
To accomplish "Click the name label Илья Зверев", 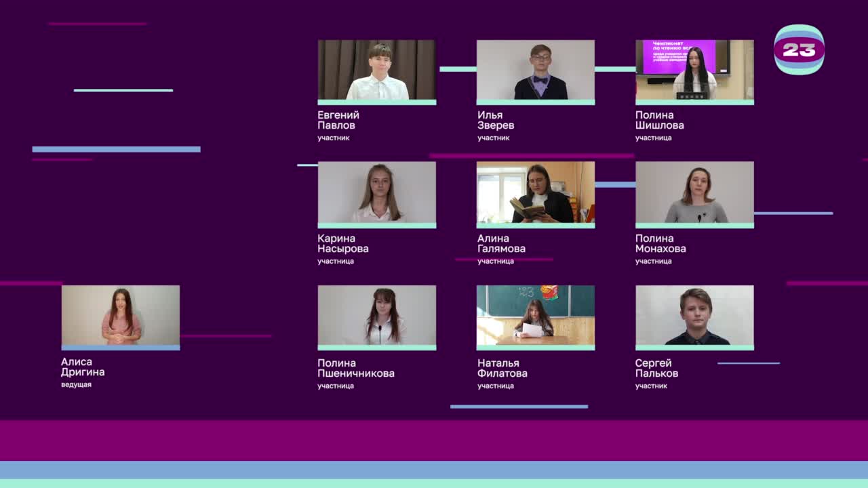I will pyautogui.click(x=496, y=120).
